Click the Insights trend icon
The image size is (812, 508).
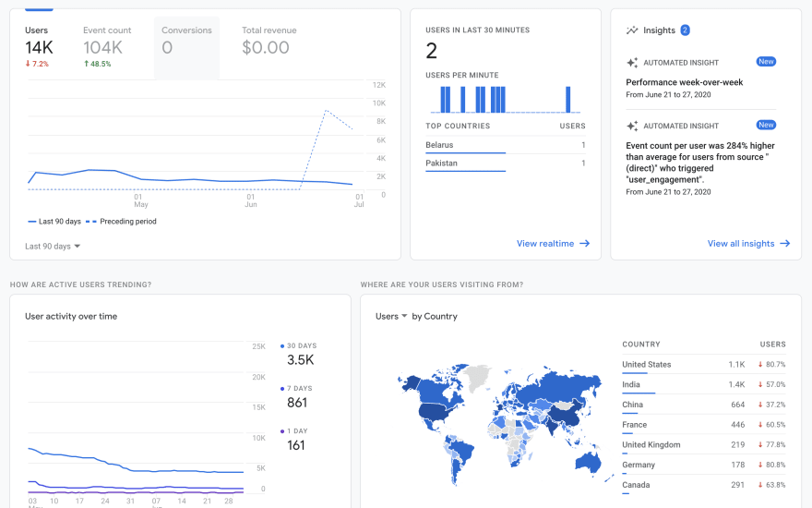click(632, 30)
